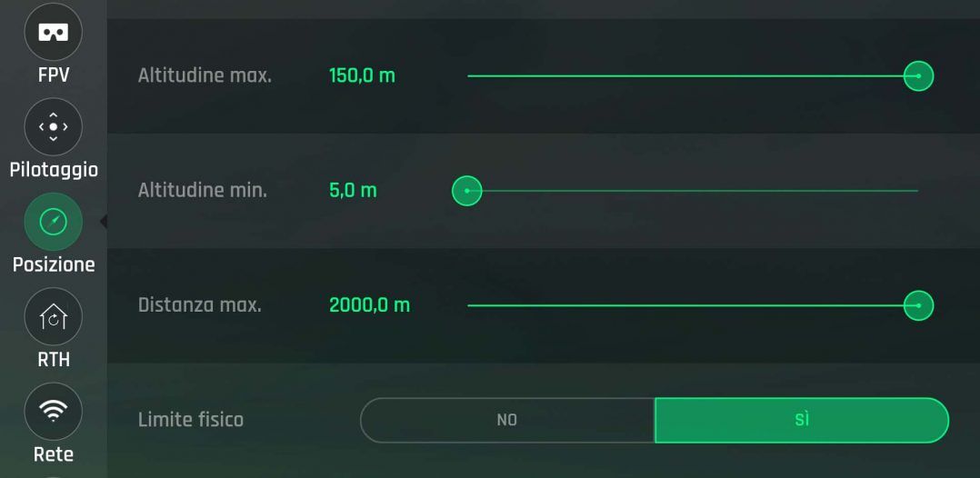Click the Distanza max. label
The width and height of the screenshot is (980, 478).
199,305
